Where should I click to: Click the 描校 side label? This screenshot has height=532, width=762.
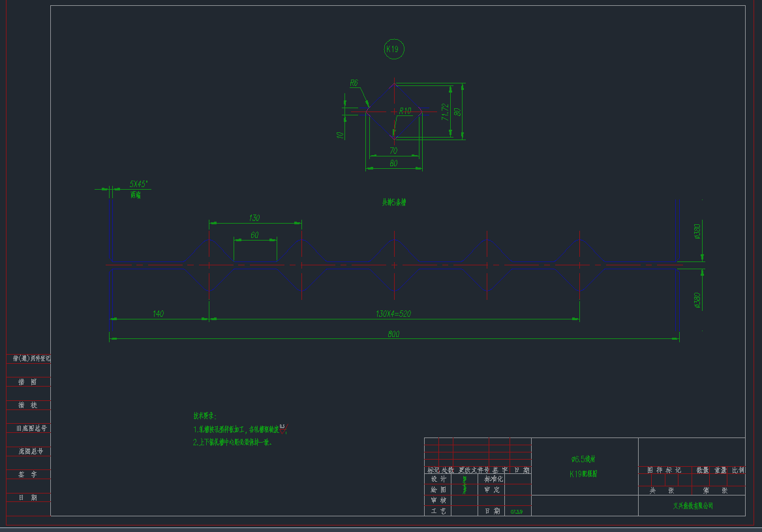27,406
